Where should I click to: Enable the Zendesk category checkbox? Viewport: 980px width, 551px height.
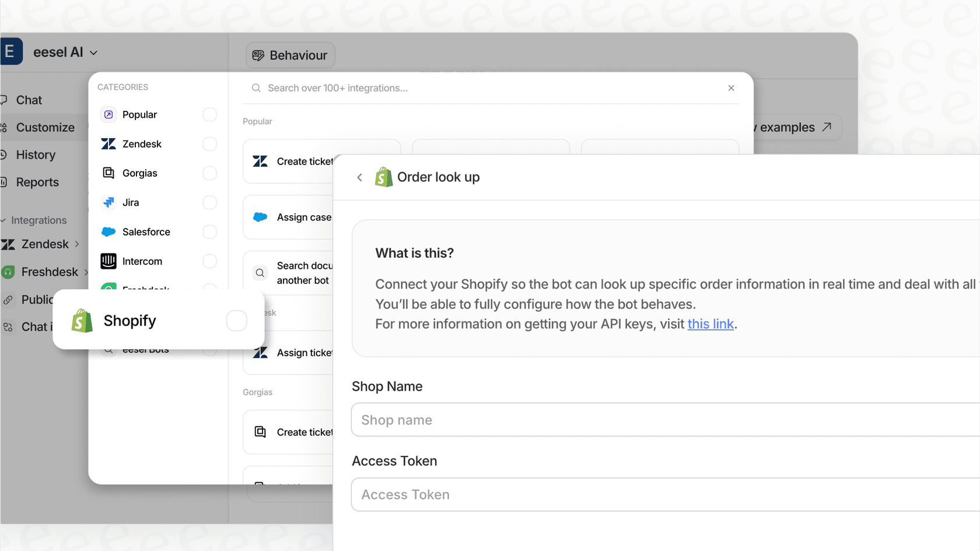(x=209, y=143)
